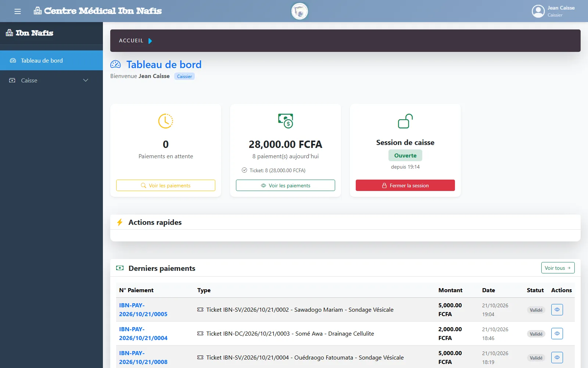
Task: Click the cash icon beside Caisse in the sidebar
Action: pyautogui.click(x=12, y=80)
